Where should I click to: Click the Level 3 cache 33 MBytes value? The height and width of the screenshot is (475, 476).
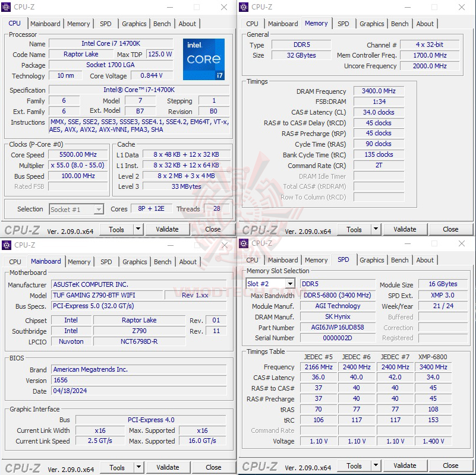tap(187, 186)
